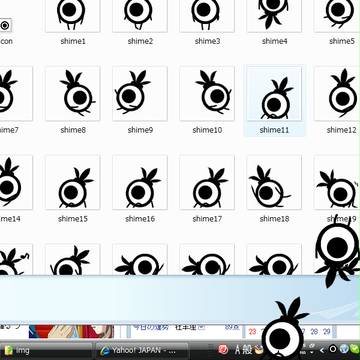Switch to Yahoo! JAPAN browser taskbar button
Viewport: 360px width, 360px height.
coord(142,350)
